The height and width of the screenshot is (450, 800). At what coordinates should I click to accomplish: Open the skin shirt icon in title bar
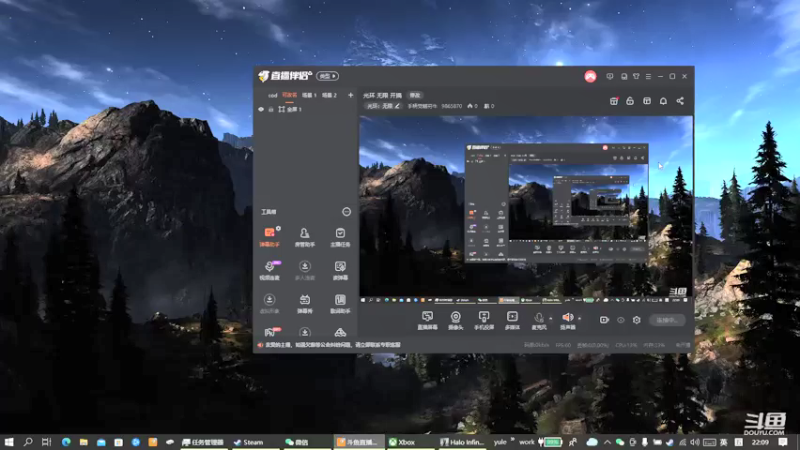coord(636,77)
